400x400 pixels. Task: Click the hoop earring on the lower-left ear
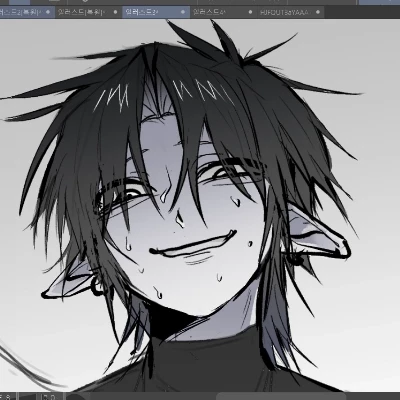pyautogui.click(x=97, y=286)
